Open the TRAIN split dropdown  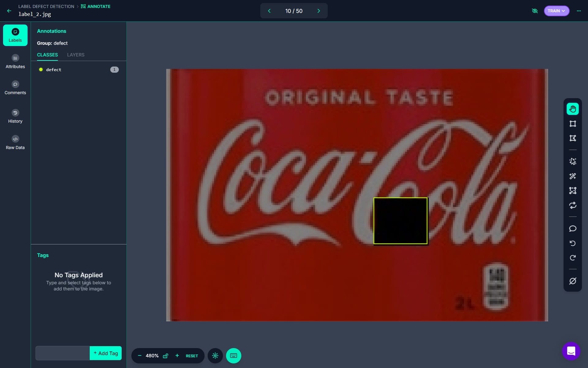click(556, 11)
